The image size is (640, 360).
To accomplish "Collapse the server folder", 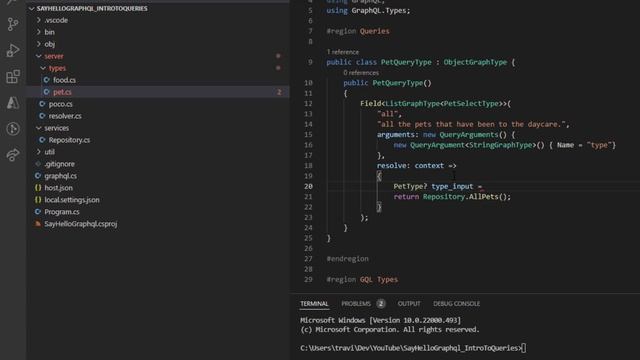I will pyautogui.click(x=54, y=56).
